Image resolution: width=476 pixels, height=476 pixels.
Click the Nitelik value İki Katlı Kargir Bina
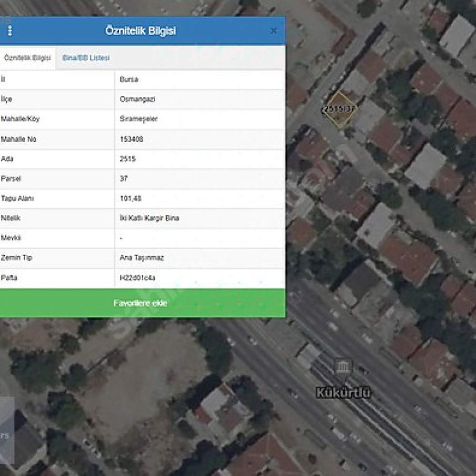pyautogui.click(x=149, y=218)
